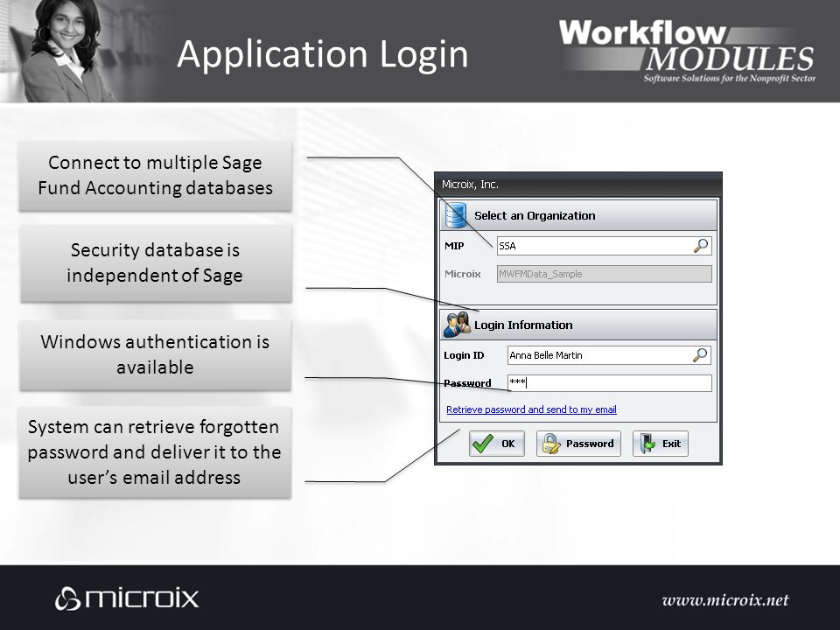840x630 pixels.
Task: Click the System can retrieve forgotten password box
Action: (x=156, y=452)
